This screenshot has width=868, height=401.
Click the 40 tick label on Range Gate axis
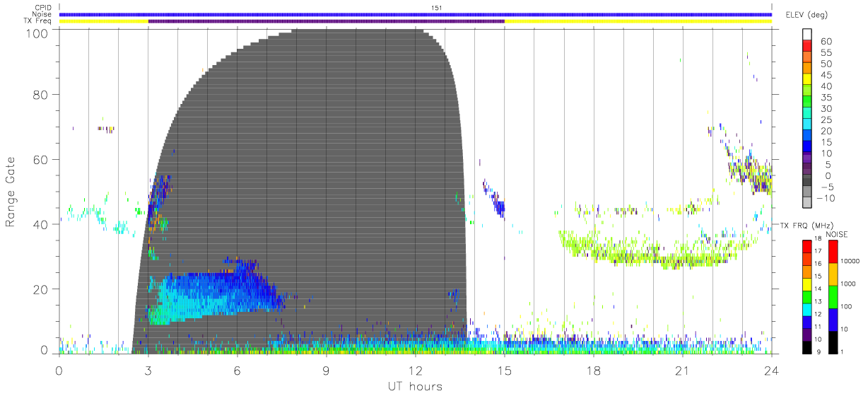(41, 224)
